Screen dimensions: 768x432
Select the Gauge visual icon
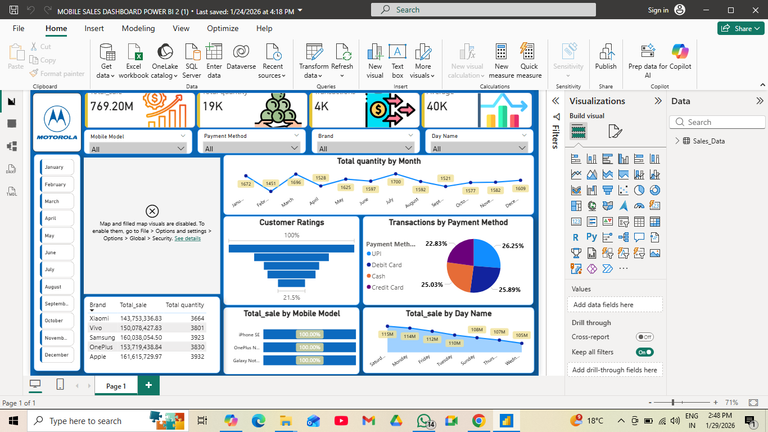[639, 206]
